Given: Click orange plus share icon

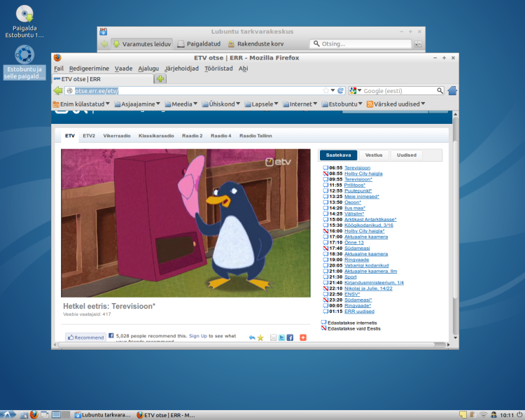Looking at the screenshot, I should 303,337.
